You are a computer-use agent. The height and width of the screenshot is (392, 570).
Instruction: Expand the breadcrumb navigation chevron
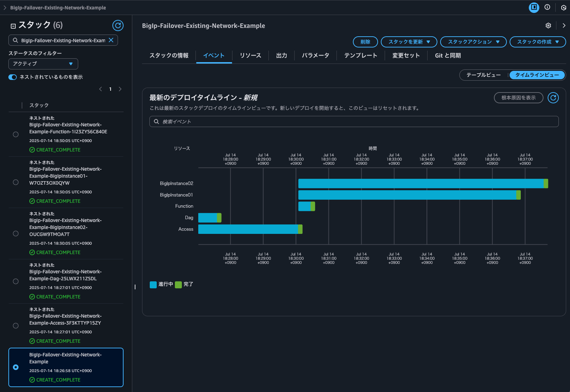pos(5,8)
